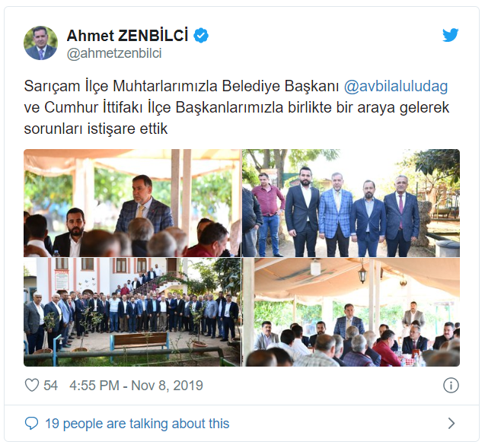Click the 54 likes count

(x=50, y=386)
